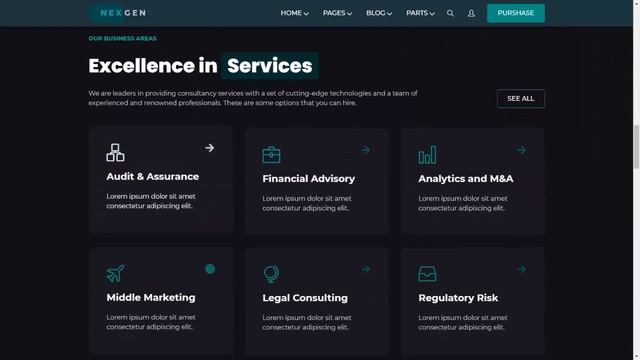
Task: Click the Audit & Assurance arrow
Action: click(x=209, y=148)
